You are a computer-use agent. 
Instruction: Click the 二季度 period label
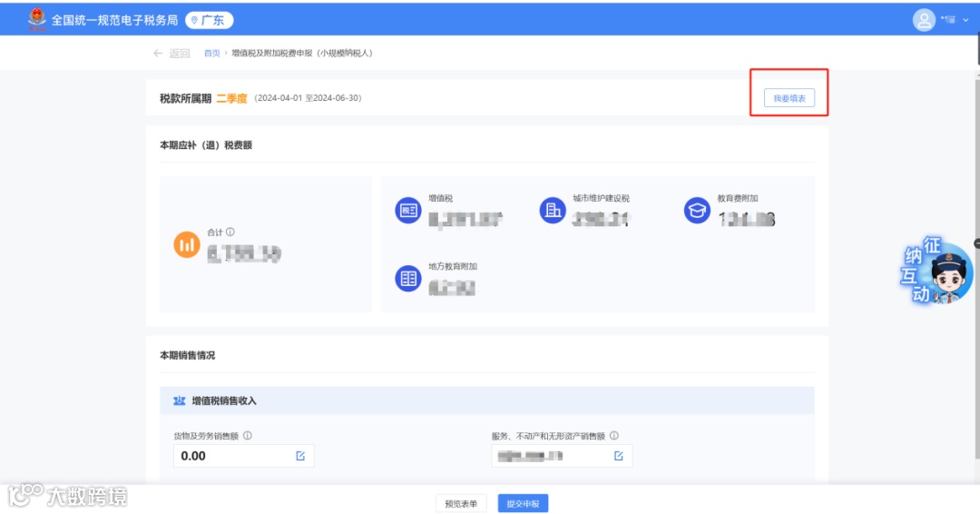232,98
